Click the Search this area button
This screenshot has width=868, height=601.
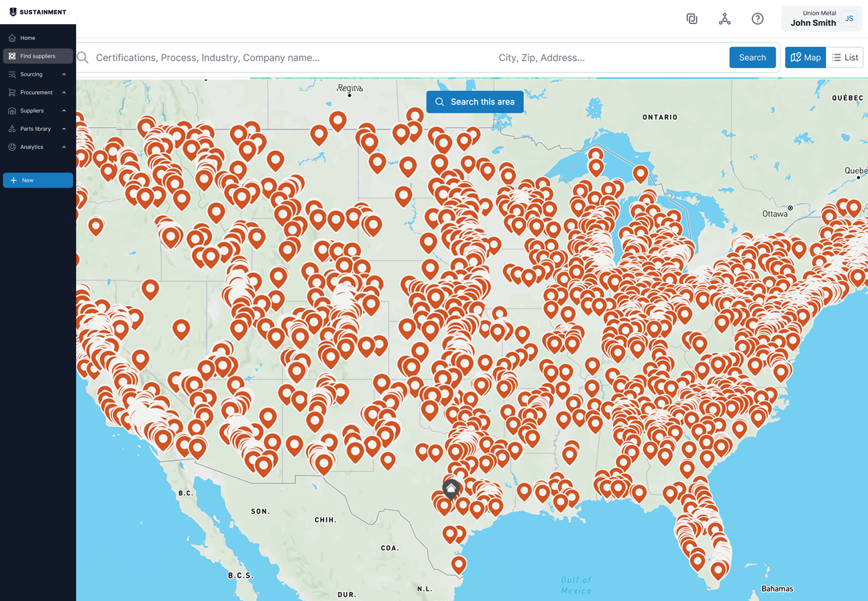coord(475,101)
